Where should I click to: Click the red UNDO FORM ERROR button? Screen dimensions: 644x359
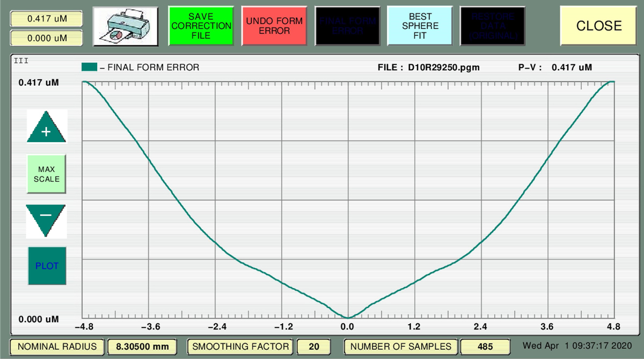point(274,26)
